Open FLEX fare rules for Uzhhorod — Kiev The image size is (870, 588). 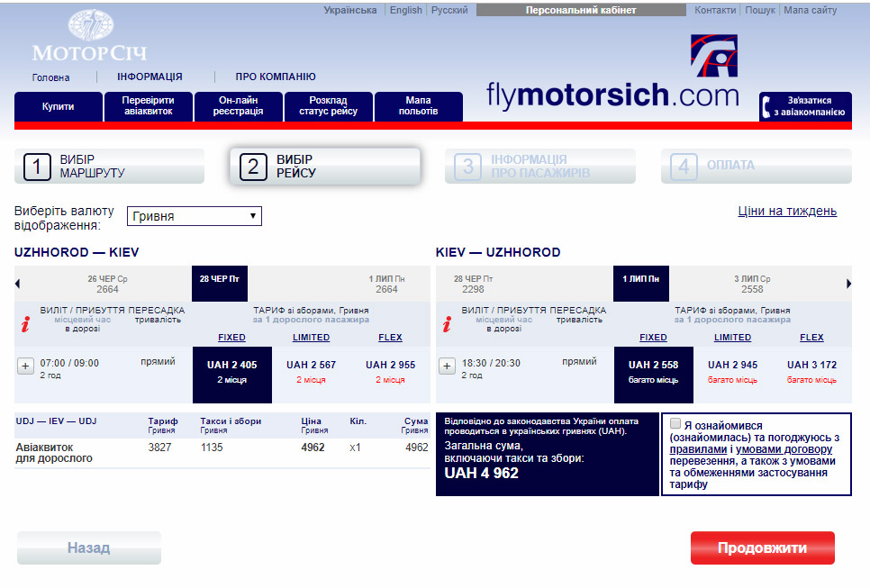pyautogui.click(x=391, y=338)
